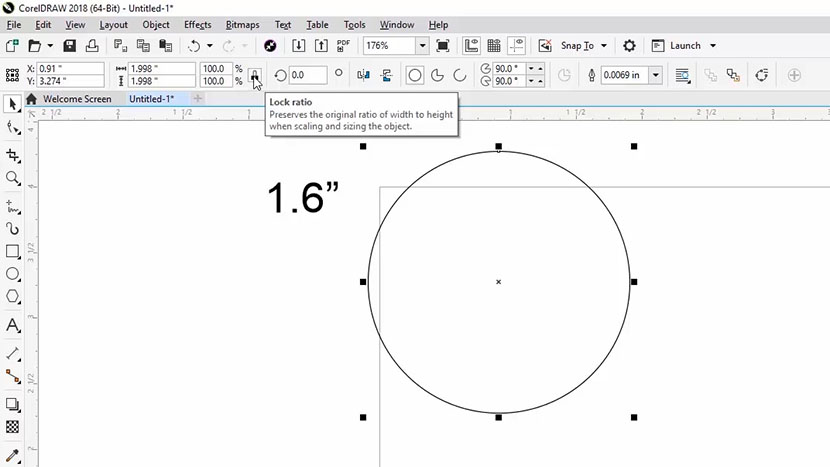
Task: Open the zoom level dropdown
Action: click(422, 46)
